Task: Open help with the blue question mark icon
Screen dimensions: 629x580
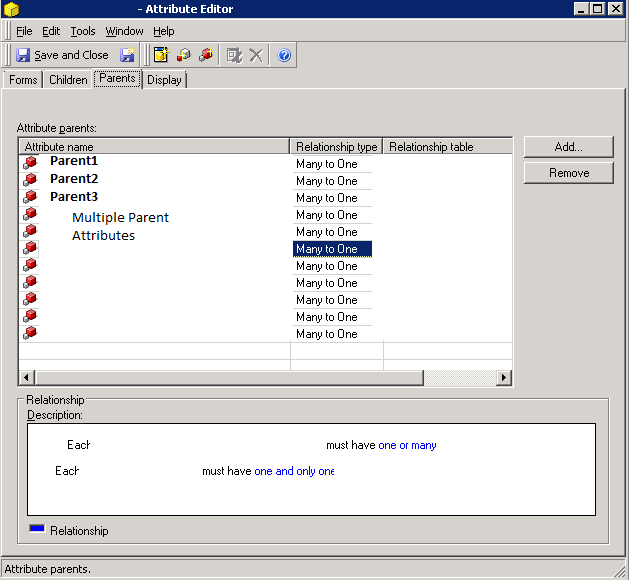Action: click(x=284, y=55)
